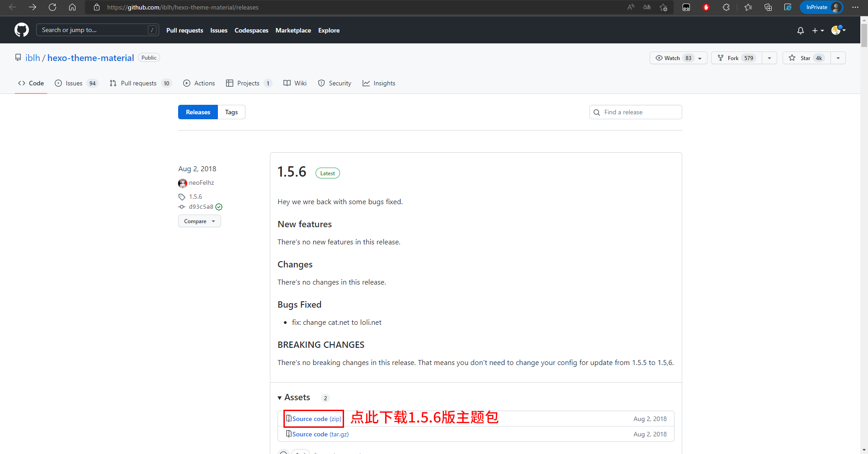Open commit d93c5a8
This screenshot has height=454, width=868.
tap(201, 206)
